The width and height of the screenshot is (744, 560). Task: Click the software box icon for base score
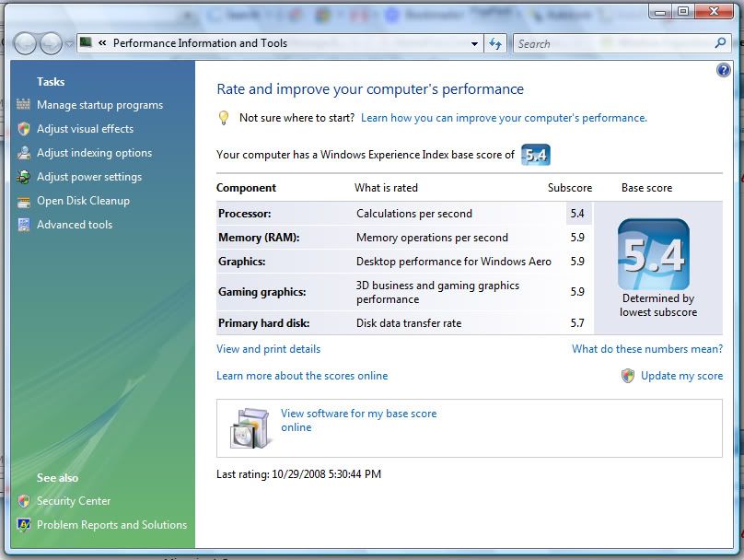(250, 428)
